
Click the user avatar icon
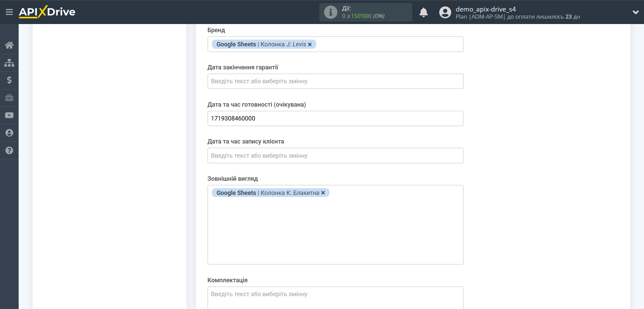[445, 13]
